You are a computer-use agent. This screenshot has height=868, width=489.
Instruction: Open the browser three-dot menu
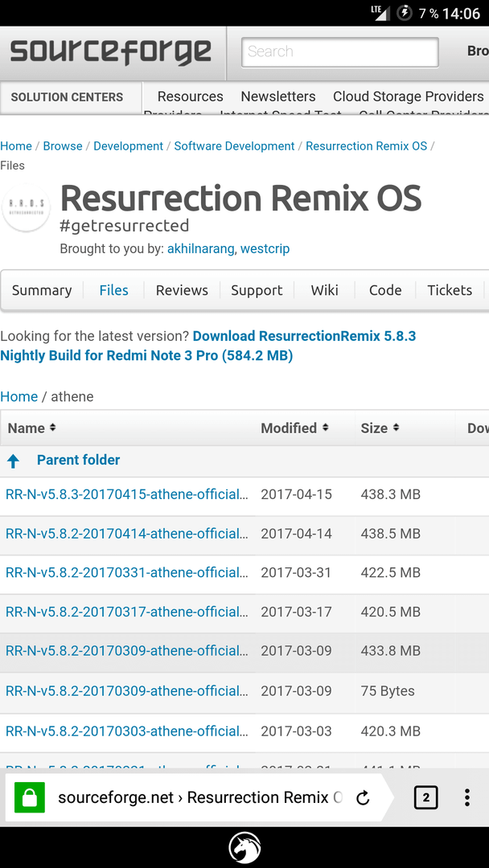click(466, 798)
